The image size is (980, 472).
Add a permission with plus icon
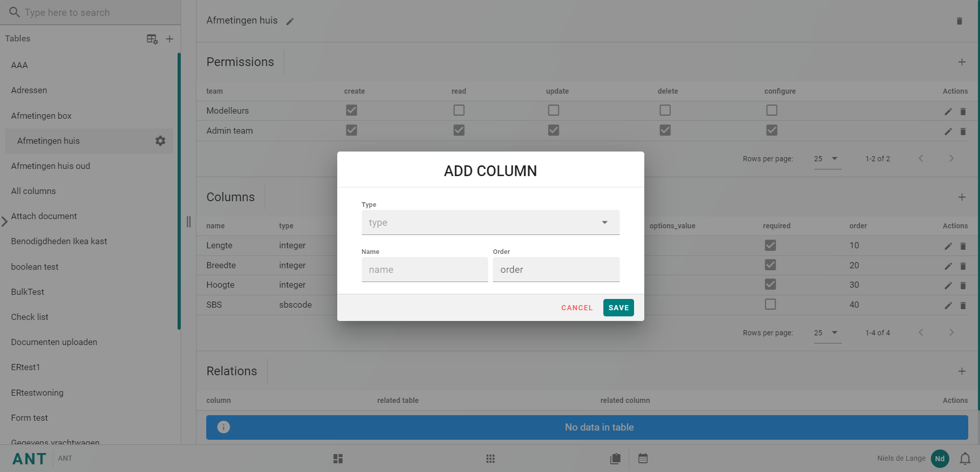coord(962,62)
